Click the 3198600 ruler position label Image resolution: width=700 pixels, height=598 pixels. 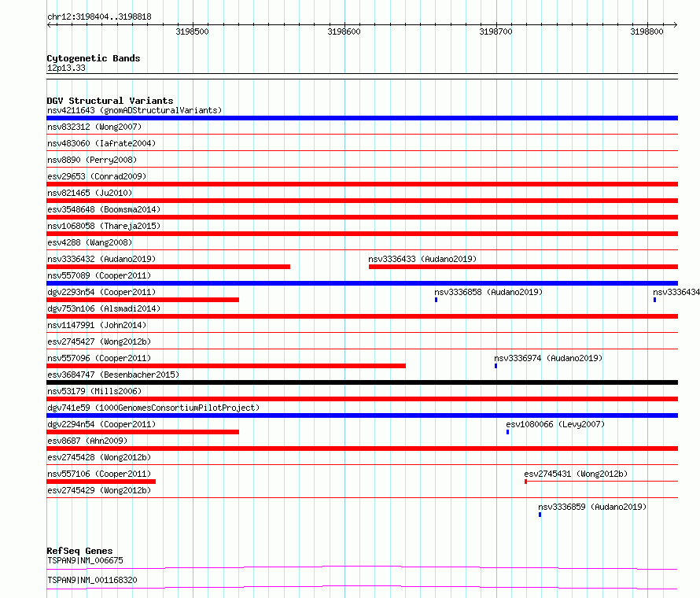pyautogui.click(x=344, y=31)
